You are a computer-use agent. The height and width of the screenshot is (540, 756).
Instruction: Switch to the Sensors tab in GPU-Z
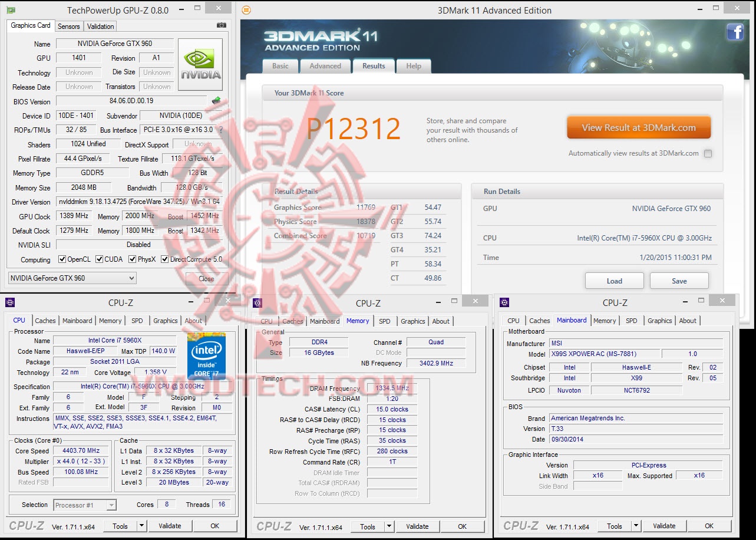point(69,27)
